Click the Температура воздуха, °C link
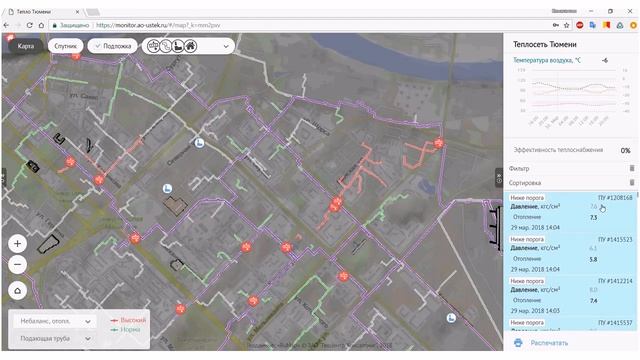 point(547,60)
